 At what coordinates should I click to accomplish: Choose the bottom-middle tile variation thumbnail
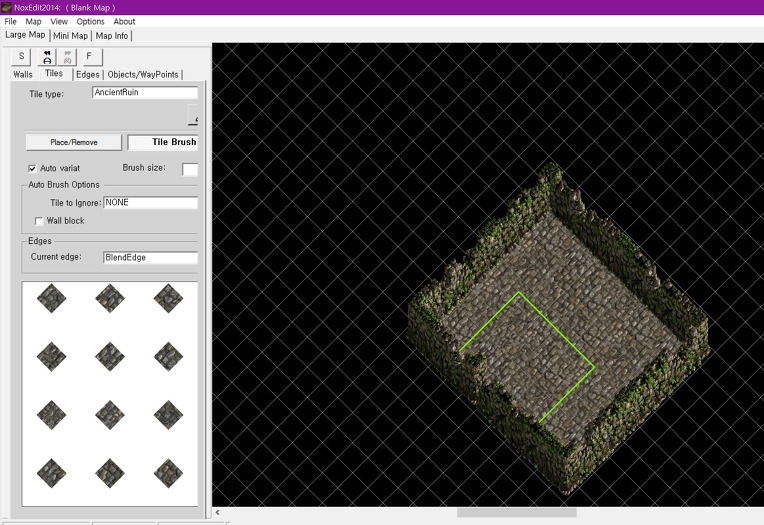point(110,472)
